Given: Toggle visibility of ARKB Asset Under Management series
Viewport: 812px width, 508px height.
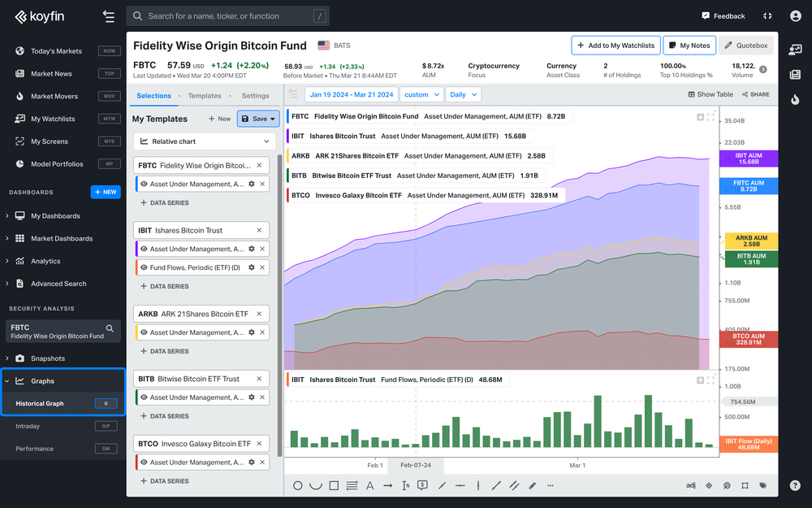Looking at the screenshot, I should coord(144,332).
